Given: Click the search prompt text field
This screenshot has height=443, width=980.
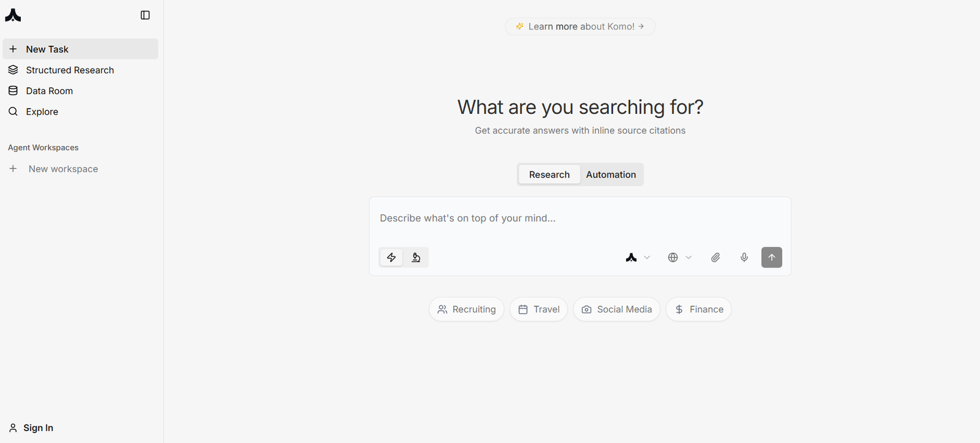Looking at the screenshot, I should [x=579, y=218].
